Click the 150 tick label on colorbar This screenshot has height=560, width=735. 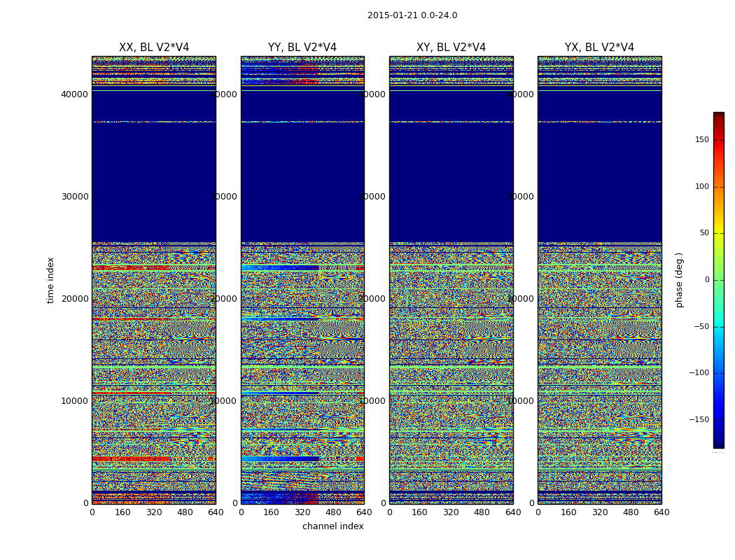[x=701, y=139]
